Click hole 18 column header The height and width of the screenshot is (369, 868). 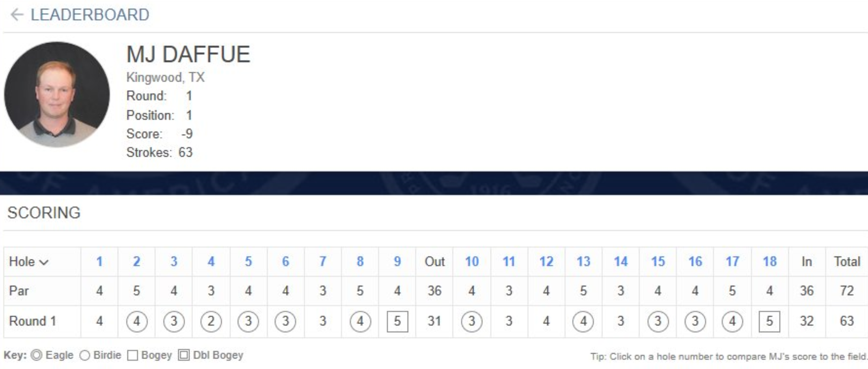tap(770, 262)
